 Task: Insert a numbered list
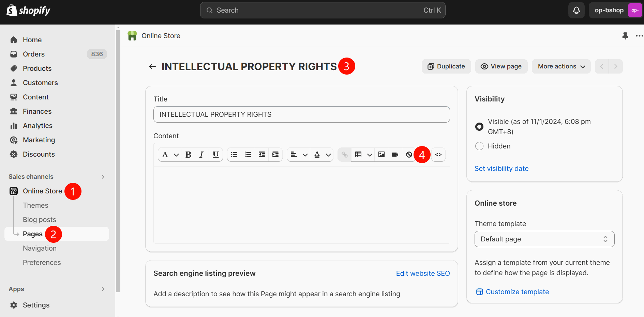pos(248,155)
